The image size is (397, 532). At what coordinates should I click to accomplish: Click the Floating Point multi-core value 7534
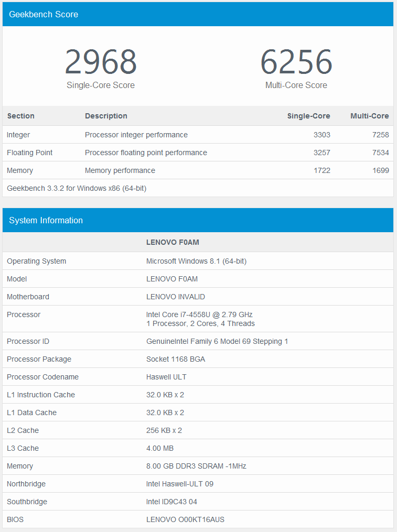pos(380,153)
